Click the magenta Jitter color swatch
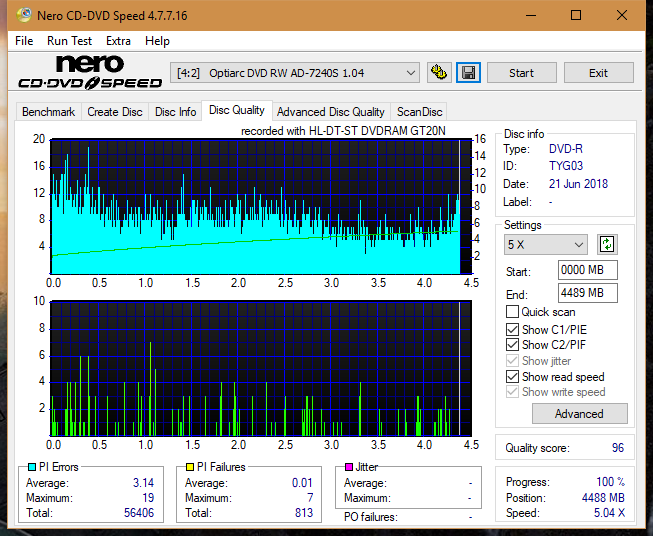This screenshot has height=536, width=653. tap(349, 467)
